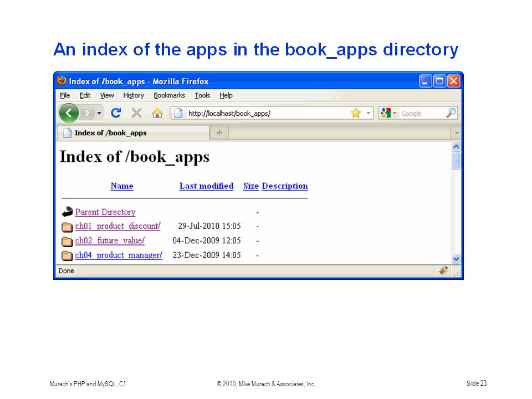
Task: Sort by the Size column link
Action: tap(250, 186)
